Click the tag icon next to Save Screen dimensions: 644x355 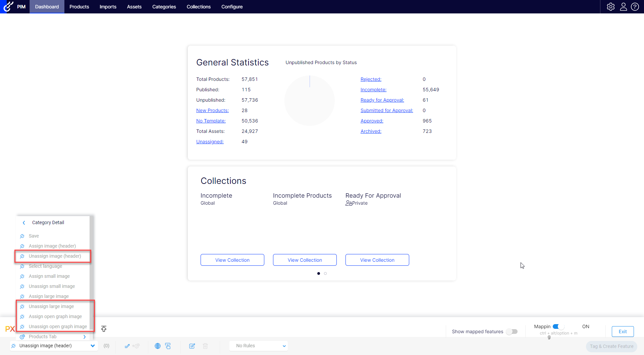[22, 236]
